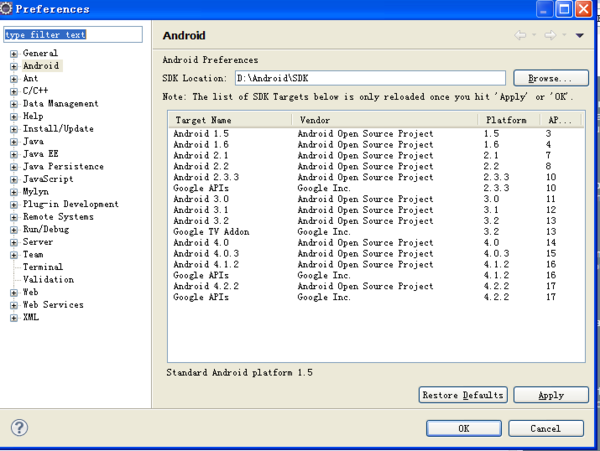This screenshot has height=451, width=600.
Task: Expand the Java EE node
Action: (x=14, y=155)
